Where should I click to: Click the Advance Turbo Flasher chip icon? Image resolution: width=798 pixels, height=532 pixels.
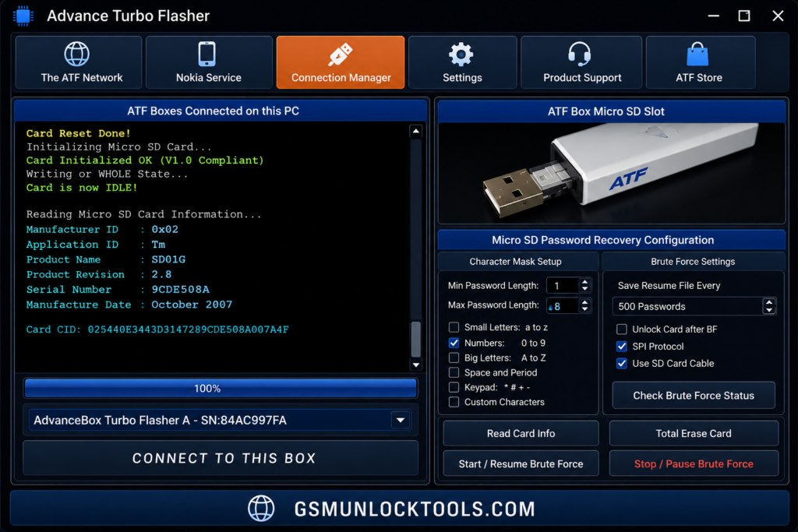click(23, 16)
